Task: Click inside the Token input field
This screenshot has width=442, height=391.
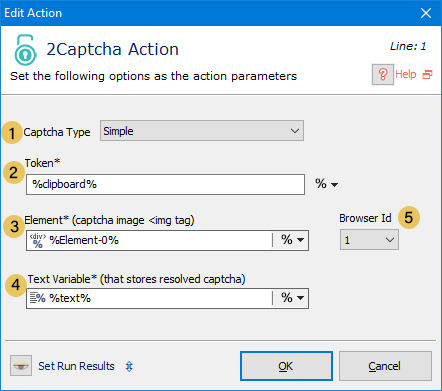Action: [165, 184]
